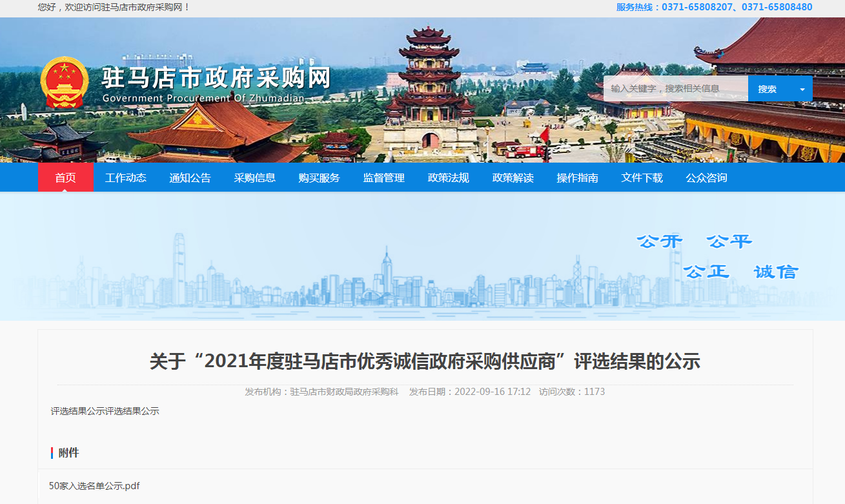The width and height of the screenshot is (845, 504).
Task: Click the 评选结果公示 body text
Action: click(105, 411)
